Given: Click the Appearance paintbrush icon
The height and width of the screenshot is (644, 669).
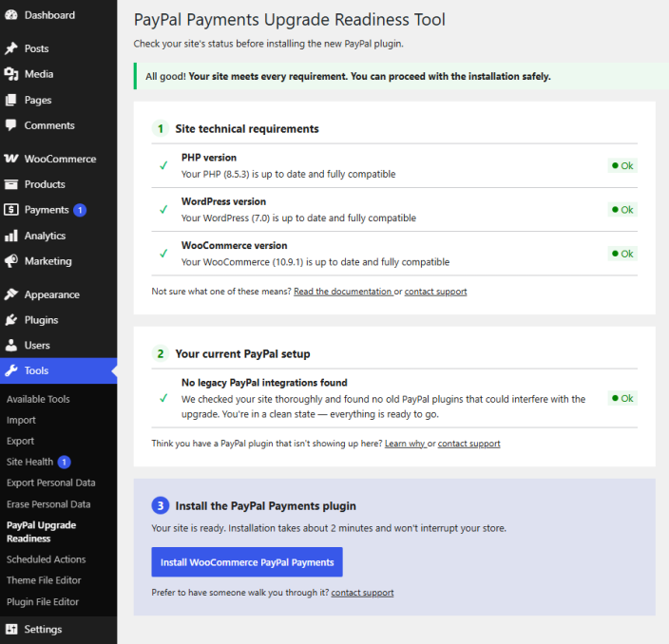Looking at the screenshot, I should pos(11,294).
